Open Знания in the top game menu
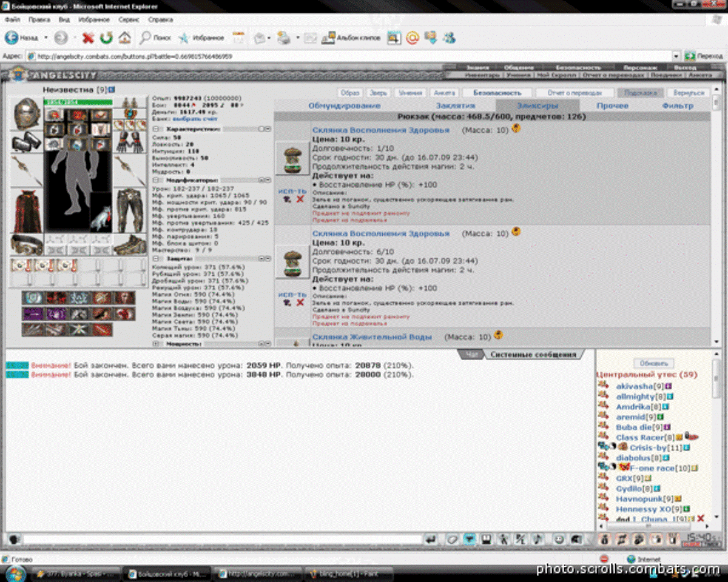 click(478, 67)
